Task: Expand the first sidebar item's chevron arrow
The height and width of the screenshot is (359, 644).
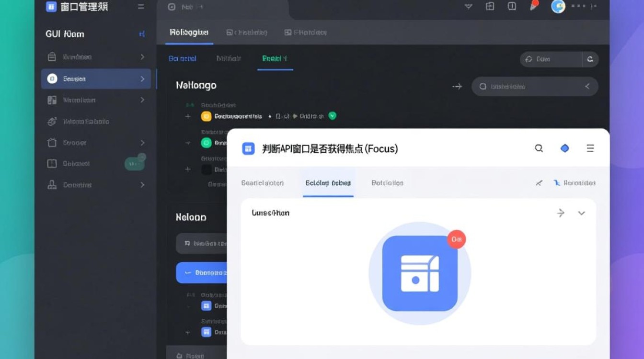Action: click(142, 57)
